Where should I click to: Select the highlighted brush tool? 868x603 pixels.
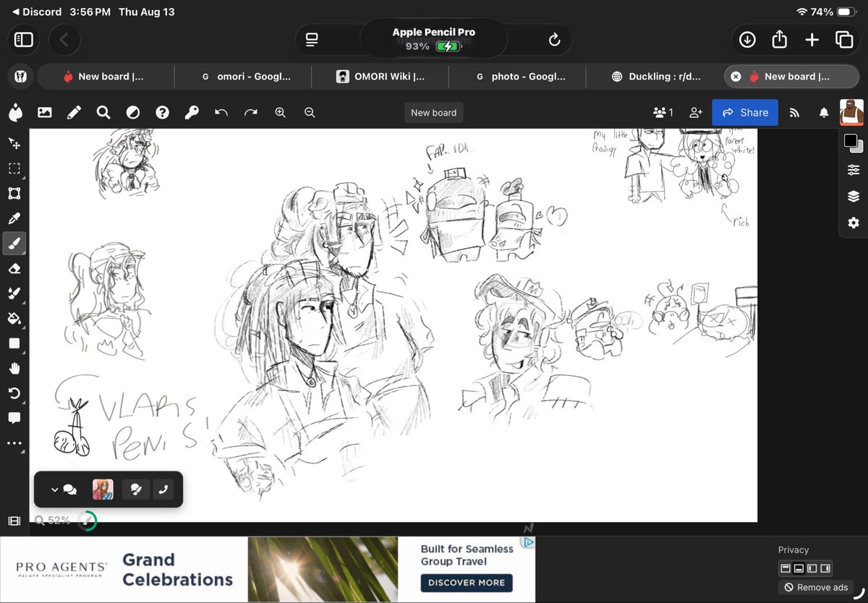[14, 244]
